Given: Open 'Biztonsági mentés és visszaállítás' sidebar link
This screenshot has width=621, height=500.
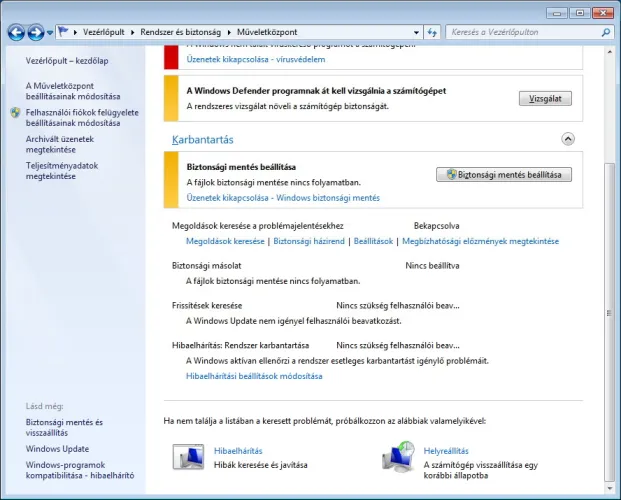Looking at the screenshot, I should pyautogui.click(x=64, y=427).
